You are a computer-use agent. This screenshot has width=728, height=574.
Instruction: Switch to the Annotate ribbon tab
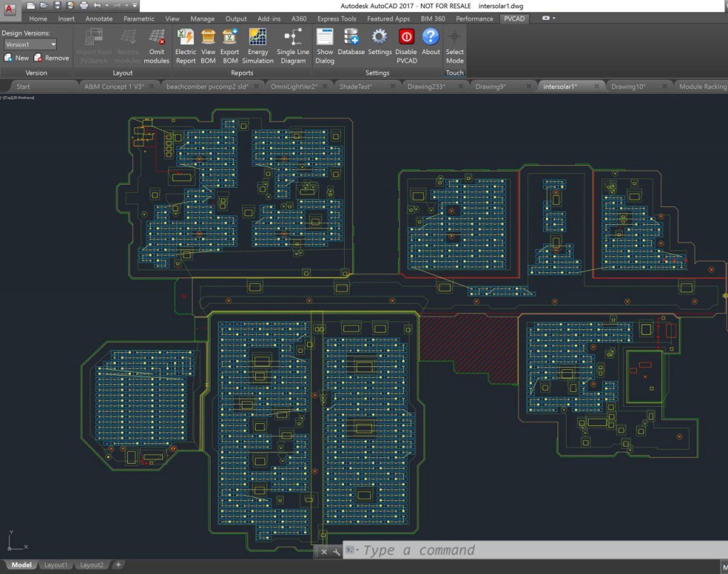[99, 19]
